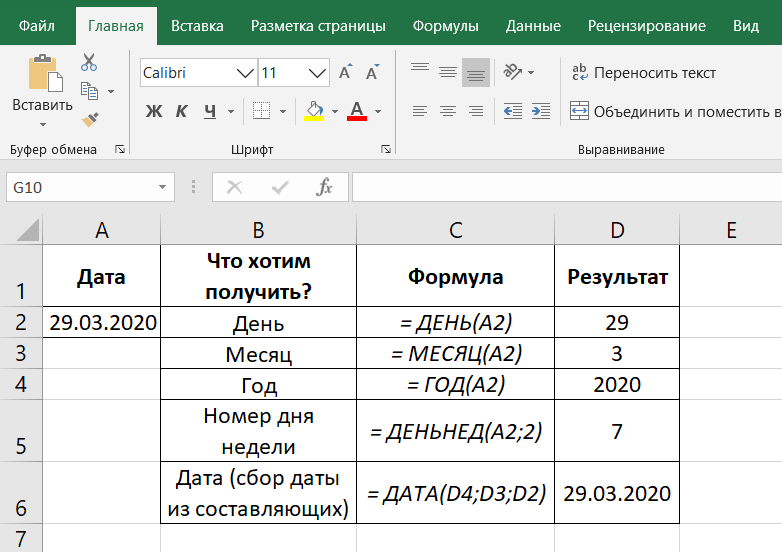Select the cell containing =ДАТА(D4;D3;D2)

455,493
